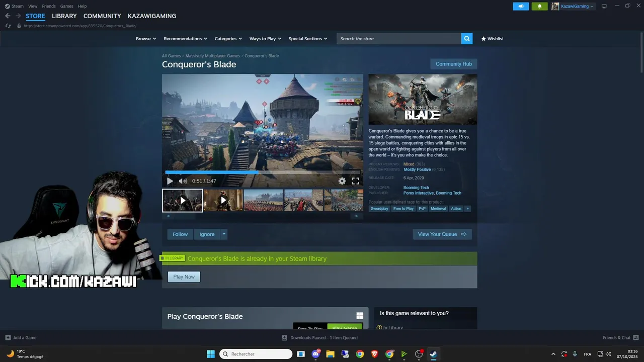Open the green notifications bell
644x362 pixels.
point(539,6)
